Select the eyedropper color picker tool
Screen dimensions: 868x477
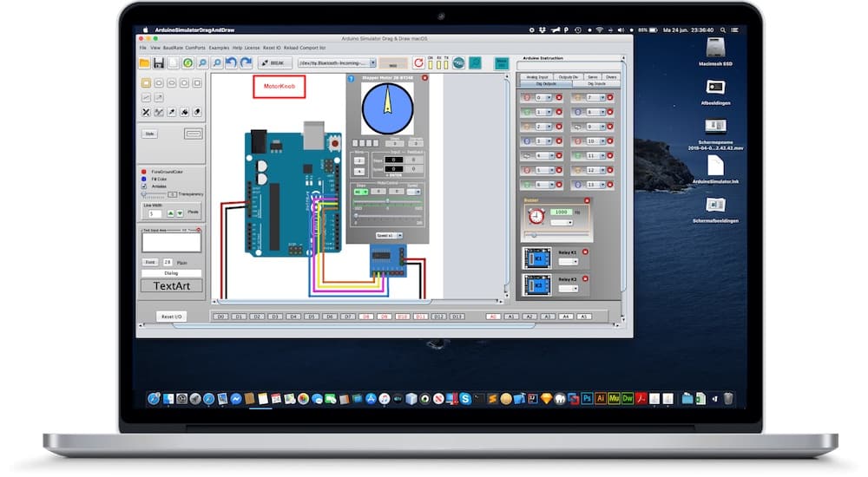172,113
